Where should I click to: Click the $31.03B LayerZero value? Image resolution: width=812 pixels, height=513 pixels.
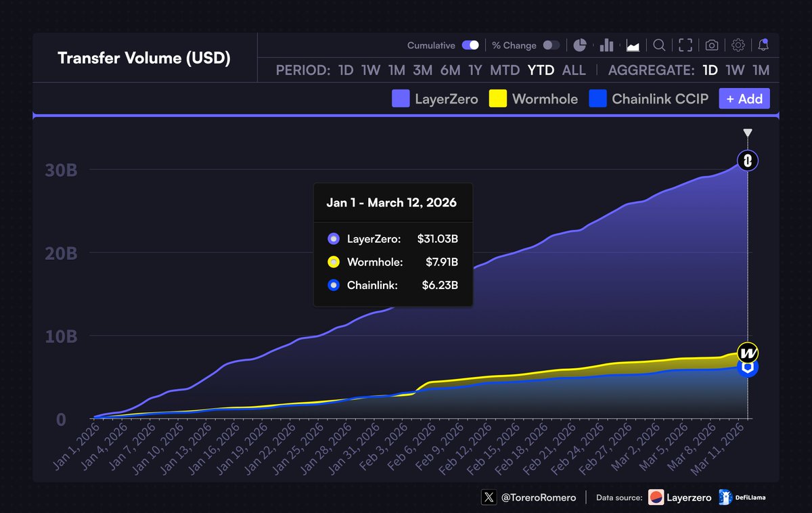click(x=438, y=239)
